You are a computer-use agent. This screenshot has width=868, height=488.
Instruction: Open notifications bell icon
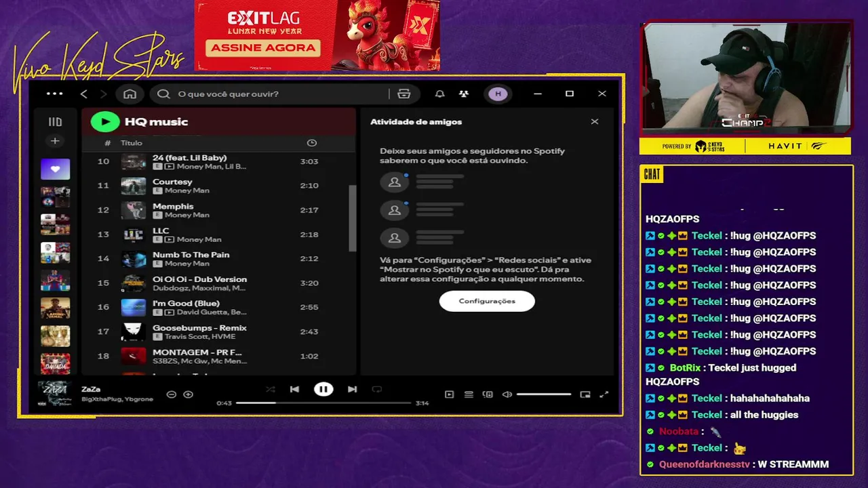point(439,94)
